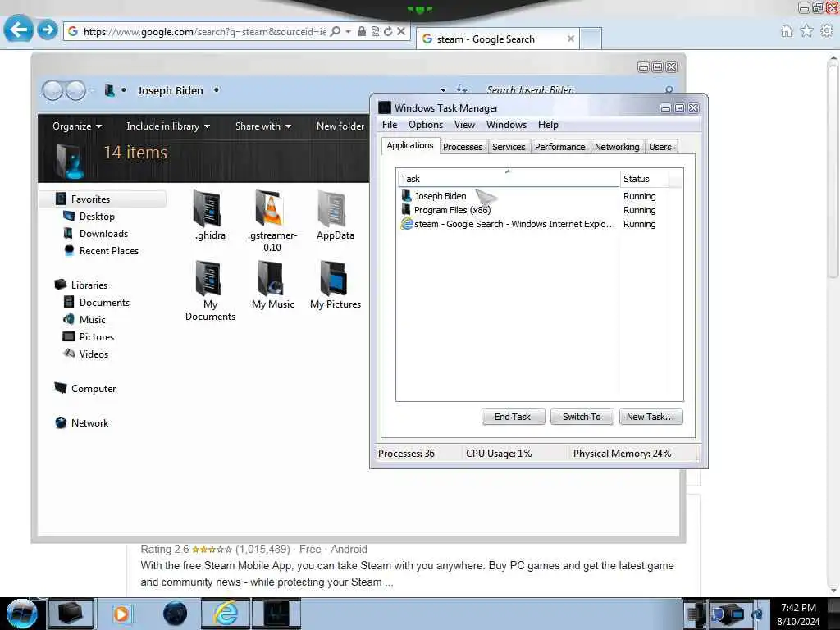Viewport: 840px width, 630px height.
Task: Select Pictures library
Action: click(97, 336)
